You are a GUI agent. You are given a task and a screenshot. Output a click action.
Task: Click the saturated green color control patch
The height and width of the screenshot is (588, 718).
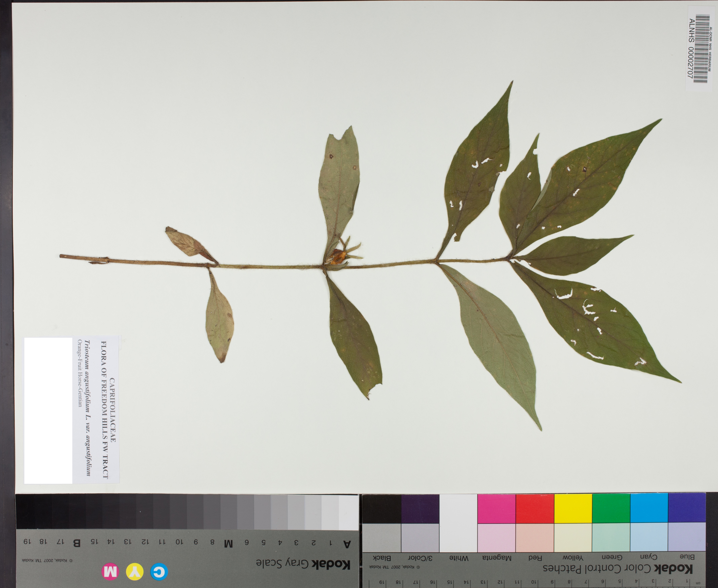[611, 508]
